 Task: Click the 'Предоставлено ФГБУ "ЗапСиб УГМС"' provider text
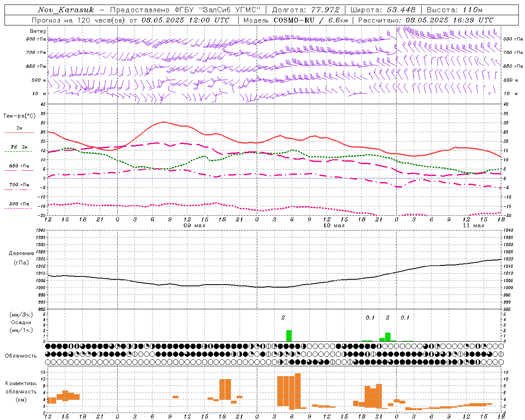click(x=185, y=10)
